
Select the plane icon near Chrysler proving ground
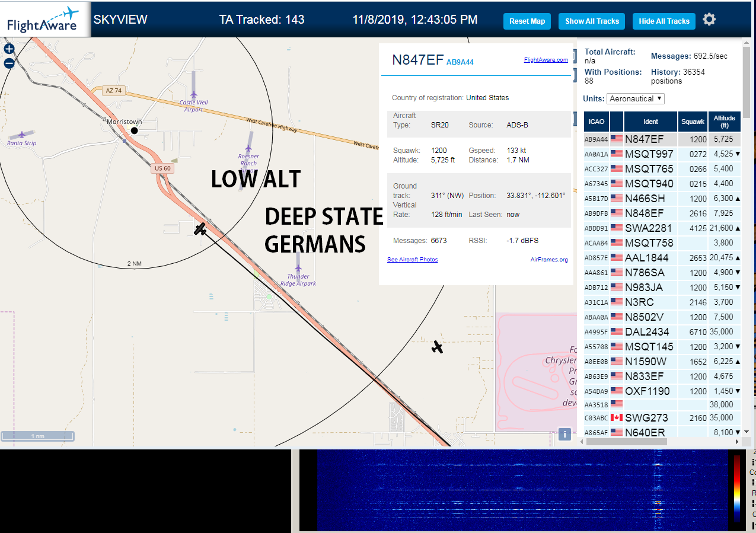(438, 347)
